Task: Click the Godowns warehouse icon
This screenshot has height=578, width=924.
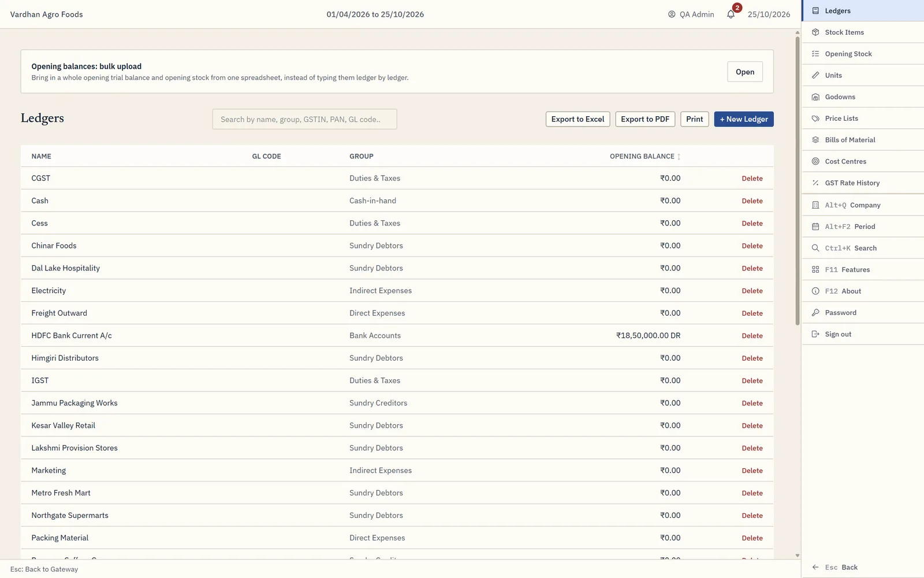Action: pyautogui.click(x=815, y=97)
